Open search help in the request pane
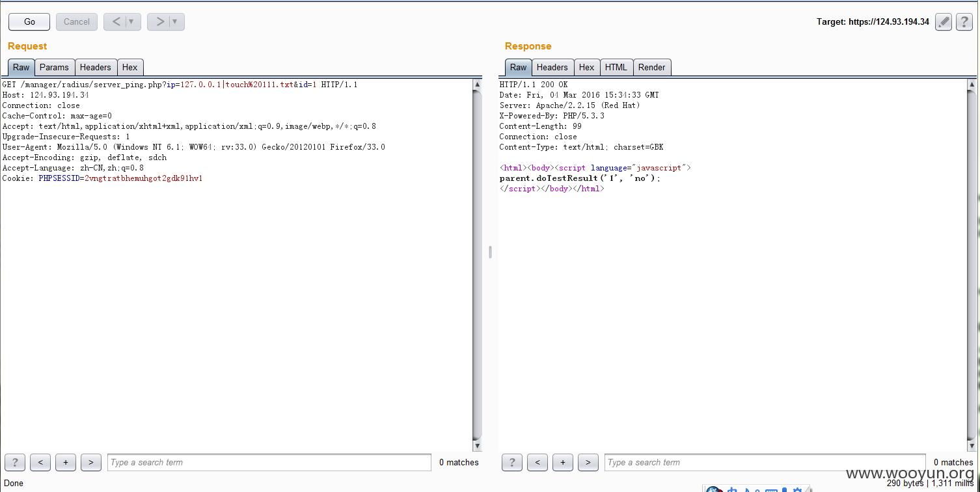Image resolution: width=980 pixels, height=492 pixels. [x=14, y=462]
